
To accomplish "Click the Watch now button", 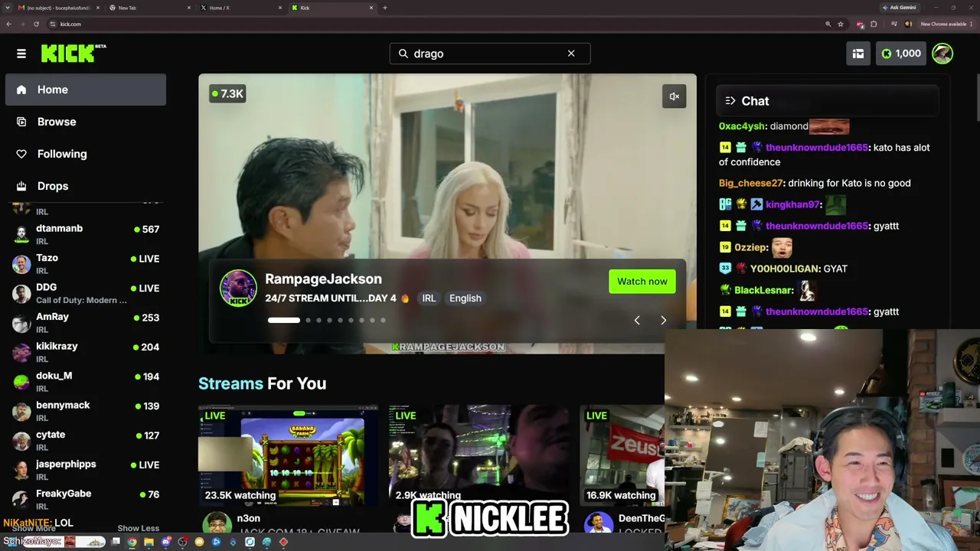I will (642, 282).
